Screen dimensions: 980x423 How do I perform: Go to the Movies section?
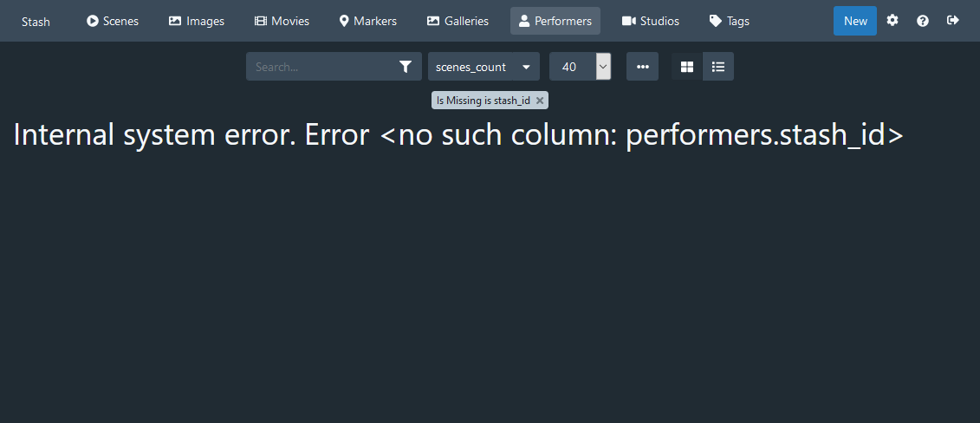[x=282, y=21]
